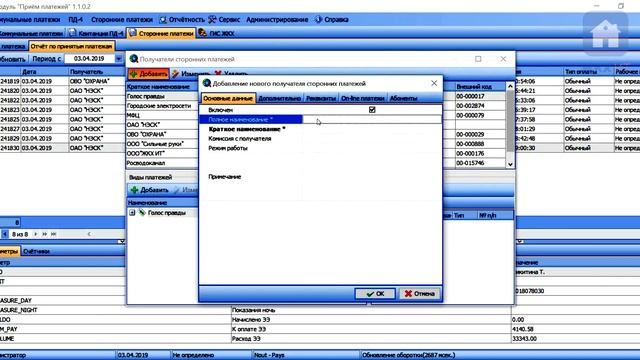Click the home house icon
Image resolution: width=640 pixels, height=360 pixels.
coord(606,33)
